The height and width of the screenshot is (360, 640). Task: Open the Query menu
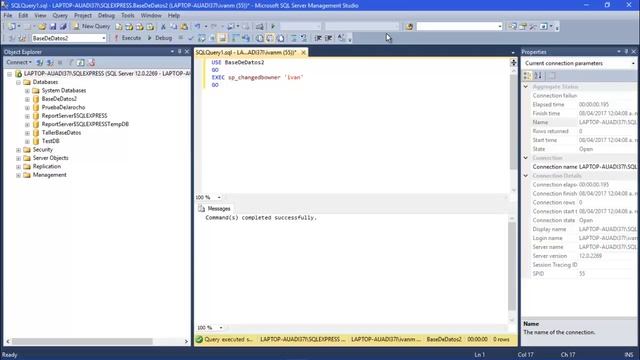(60, 16)
